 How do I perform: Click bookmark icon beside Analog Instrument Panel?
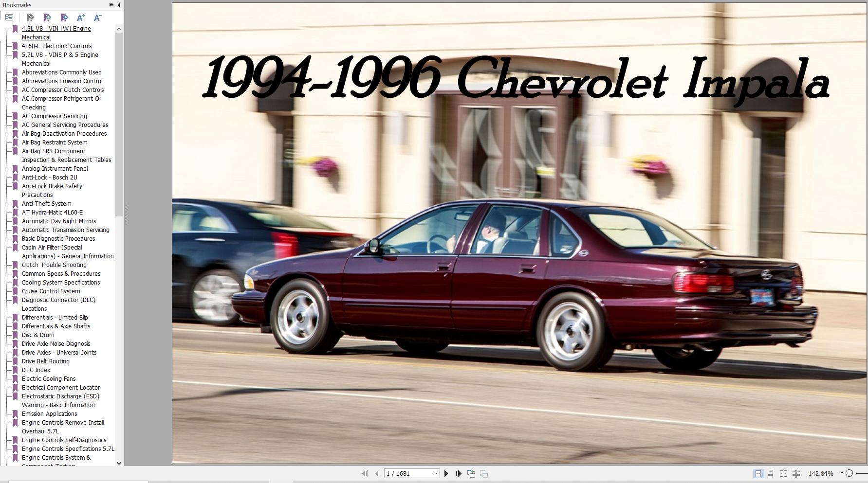(15, 168)
